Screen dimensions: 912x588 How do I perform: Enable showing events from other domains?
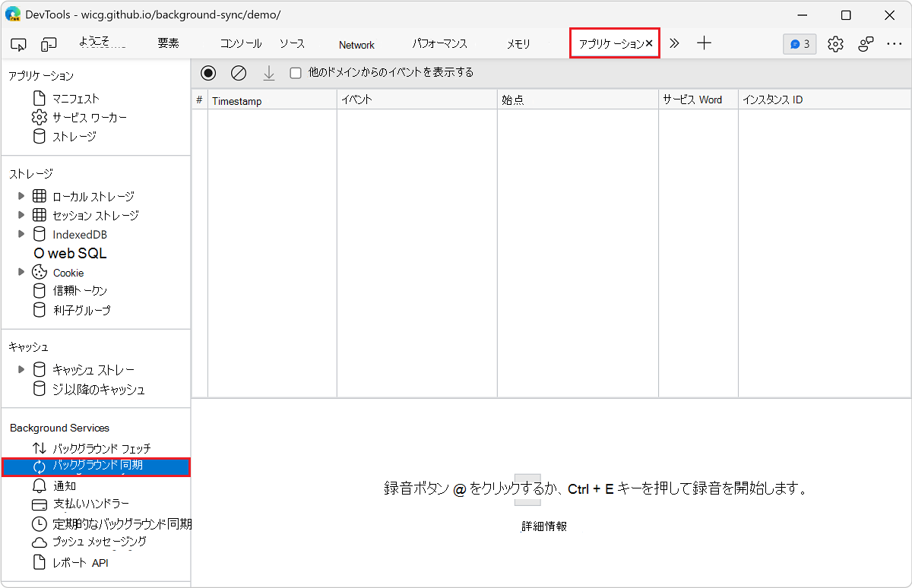[x=296, y=72]
